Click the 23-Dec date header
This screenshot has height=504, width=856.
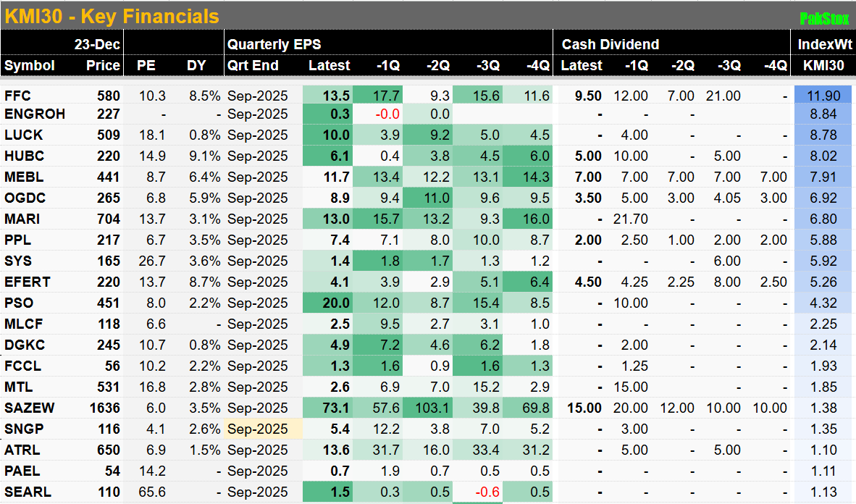click(97, 44)
